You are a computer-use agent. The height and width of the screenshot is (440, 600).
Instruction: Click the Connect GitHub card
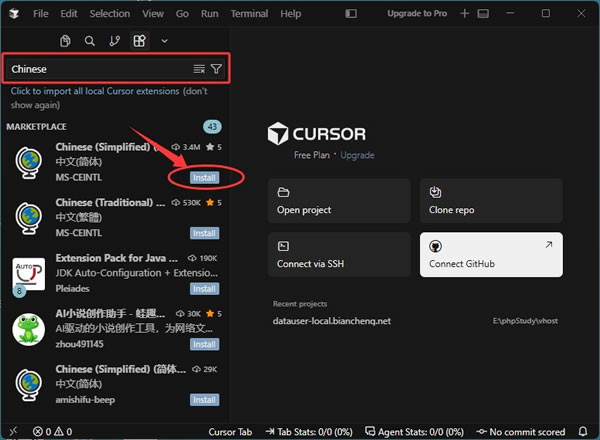coord(491,254)
